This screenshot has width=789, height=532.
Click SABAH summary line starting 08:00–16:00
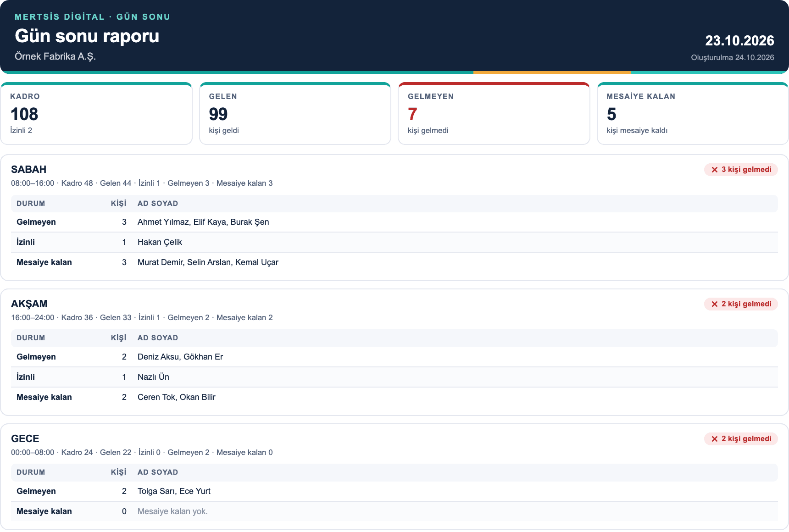click(142, 183)
